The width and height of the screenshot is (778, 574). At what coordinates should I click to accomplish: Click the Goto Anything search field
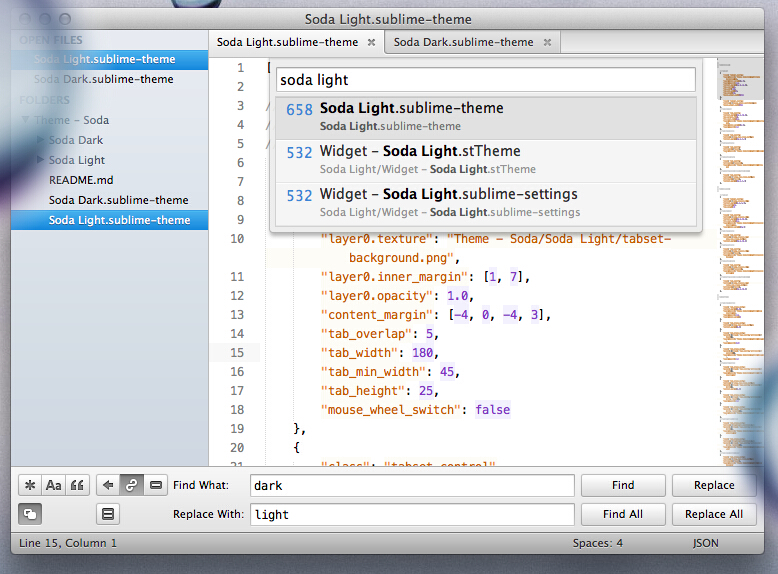pos(486,79)
